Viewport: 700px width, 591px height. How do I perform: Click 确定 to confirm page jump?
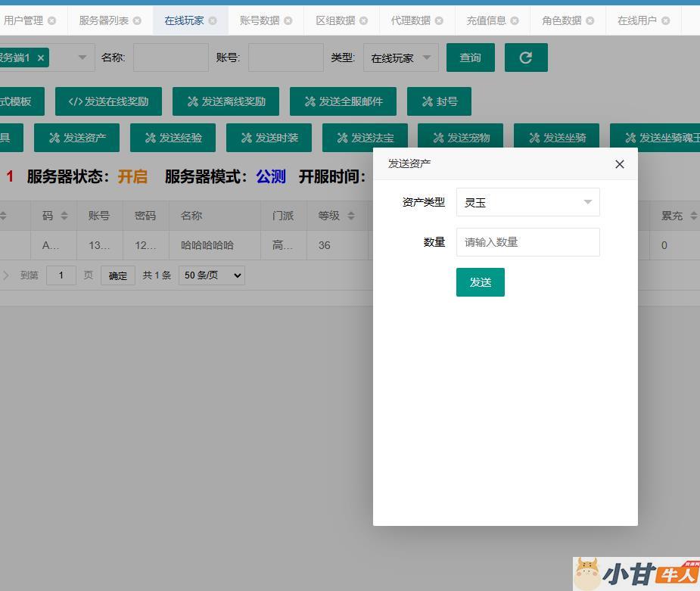(118, 275)
